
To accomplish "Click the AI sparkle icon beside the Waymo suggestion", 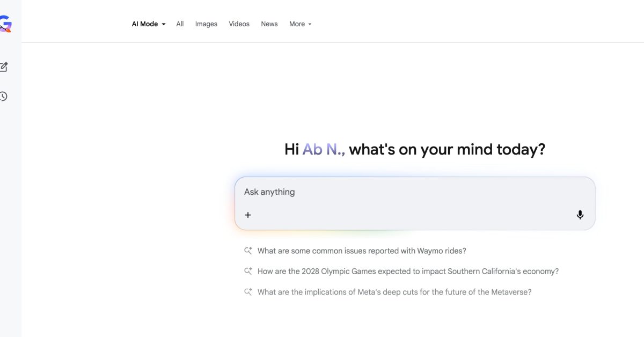I will click(248, 251).
